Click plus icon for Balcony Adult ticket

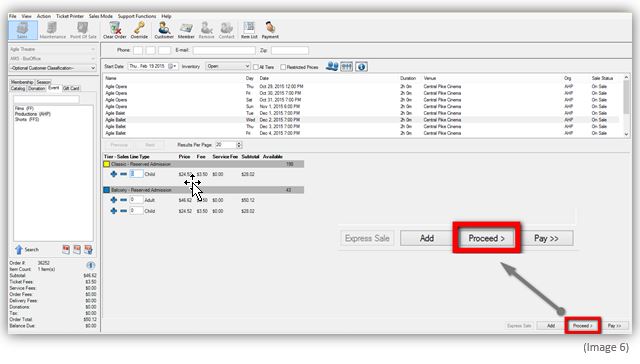[x=113, y=200]
